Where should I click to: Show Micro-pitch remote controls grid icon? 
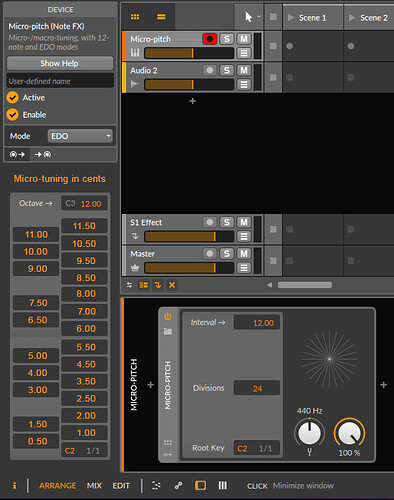point(168,442)
